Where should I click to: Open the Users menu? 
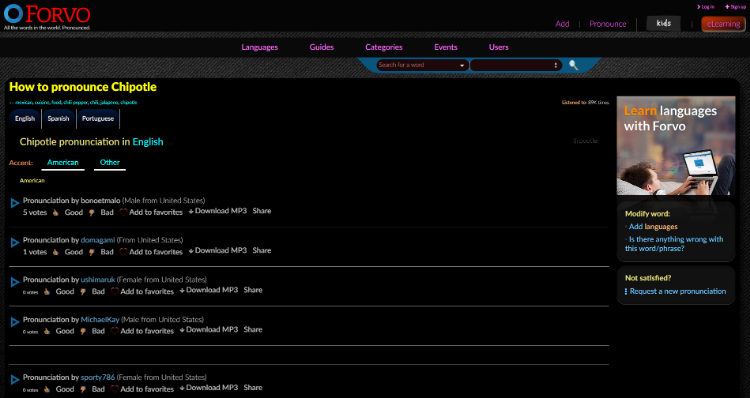tap(498, 47)
